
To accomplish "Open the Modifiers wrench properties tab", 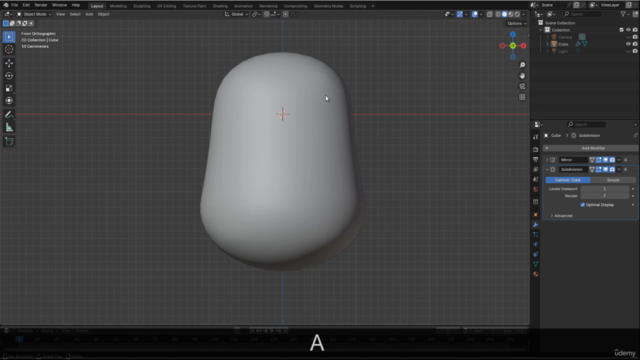I will coord(536,225).
